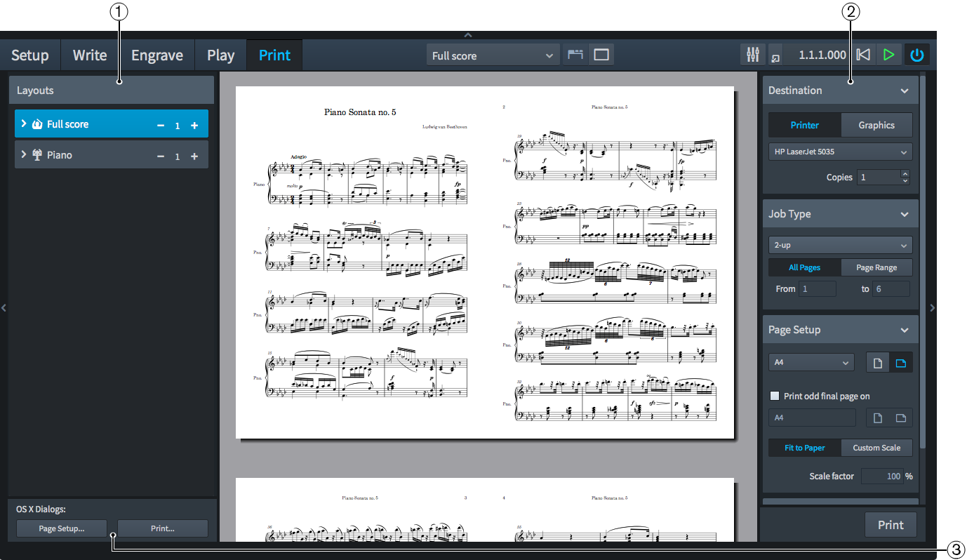Start playback with green play button
The image size is (967, 560).
coord(889,55)
